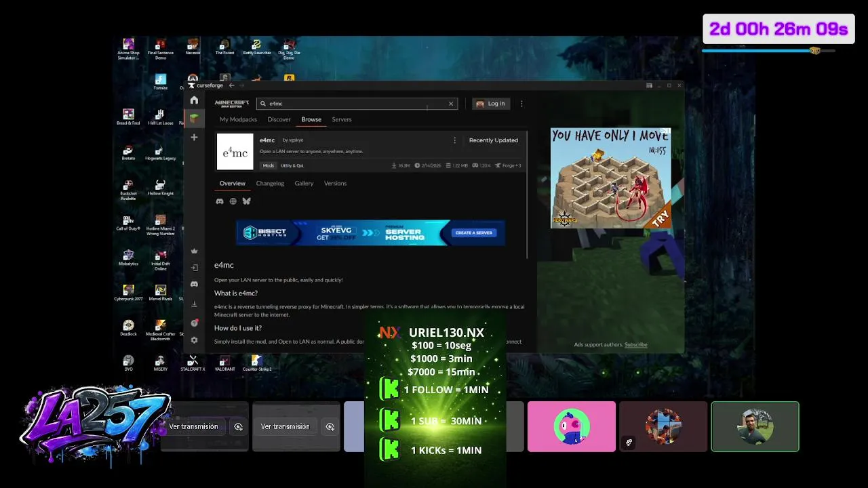
Task: Open Hotline Miami 2 desktop shortcut
Action: [x=160, y=225]
